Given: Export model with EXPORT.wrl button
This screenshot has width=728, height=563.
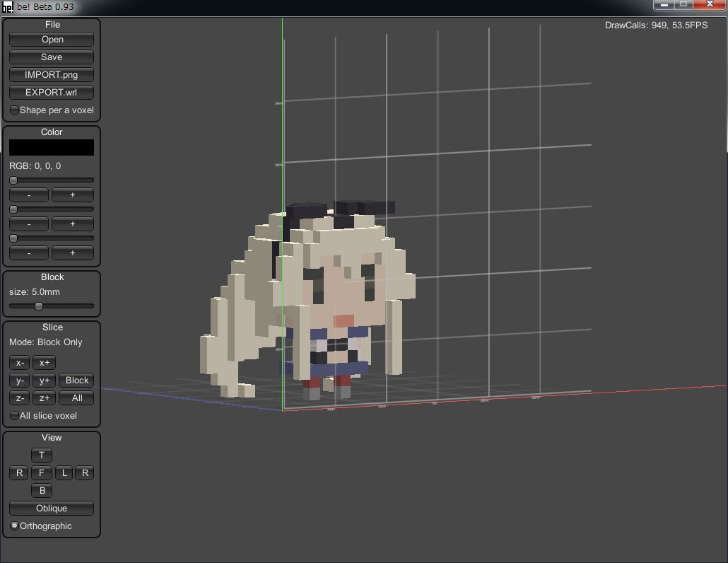Looking at the screenshot, I should coord(52,92).
